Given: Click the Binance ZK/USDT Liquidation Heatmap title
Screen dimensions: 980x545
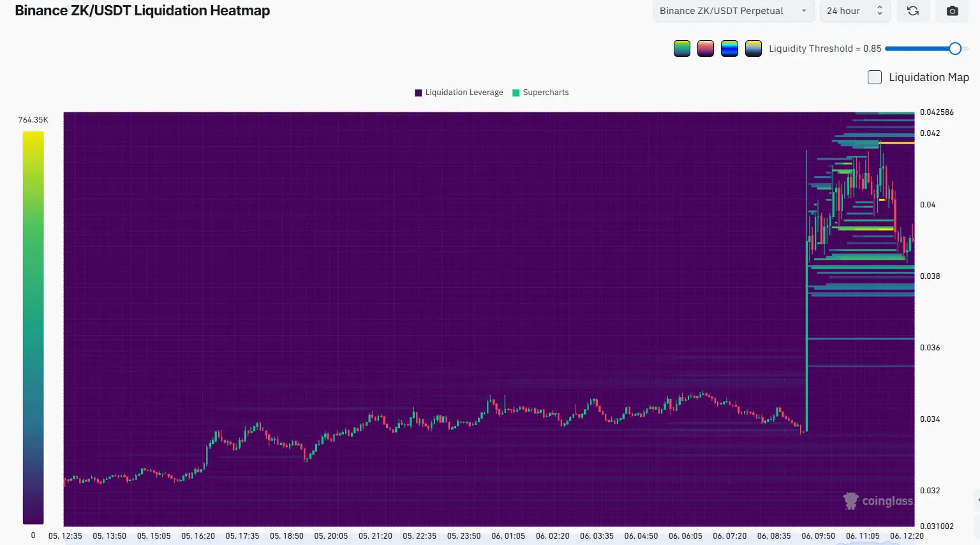Looking at the screenshot, I should click(142, 10).
